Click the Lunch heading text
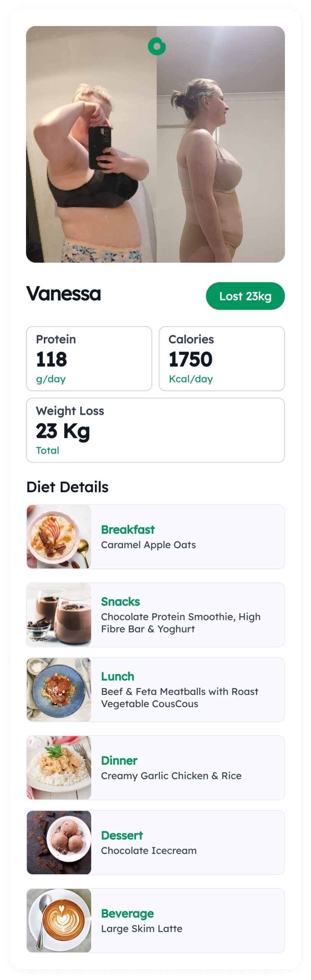This screenshot has width=311, height=980. pos(118,676)
